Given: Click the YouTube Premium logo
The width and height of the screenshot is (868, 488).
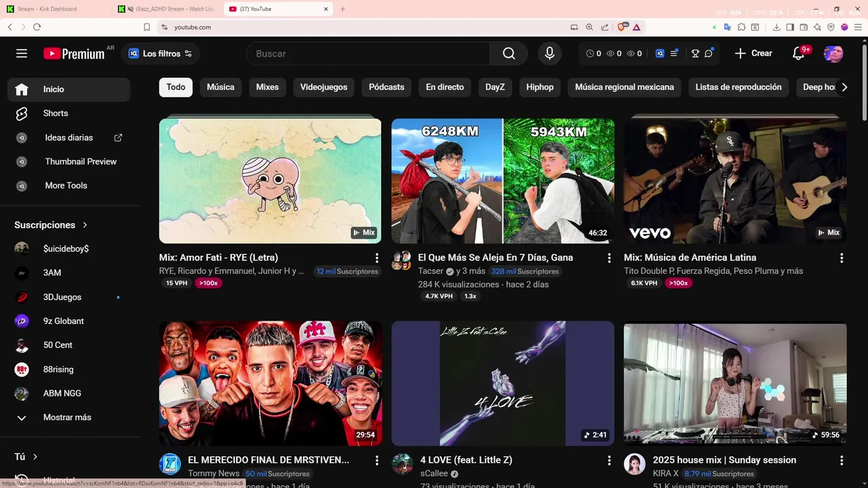Looking at the screenshot, I should coord(74,54).
